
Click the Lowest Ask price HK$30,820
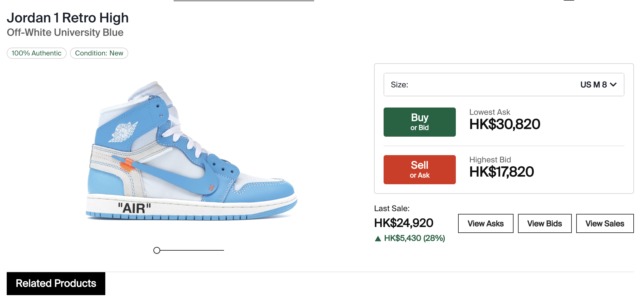click(505, 124)
